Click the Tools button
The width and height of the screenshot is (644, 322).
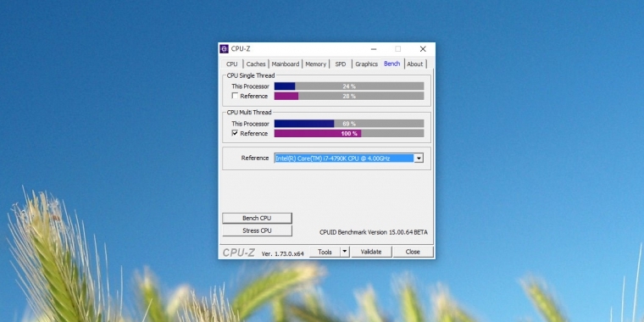tap(325, 253)
